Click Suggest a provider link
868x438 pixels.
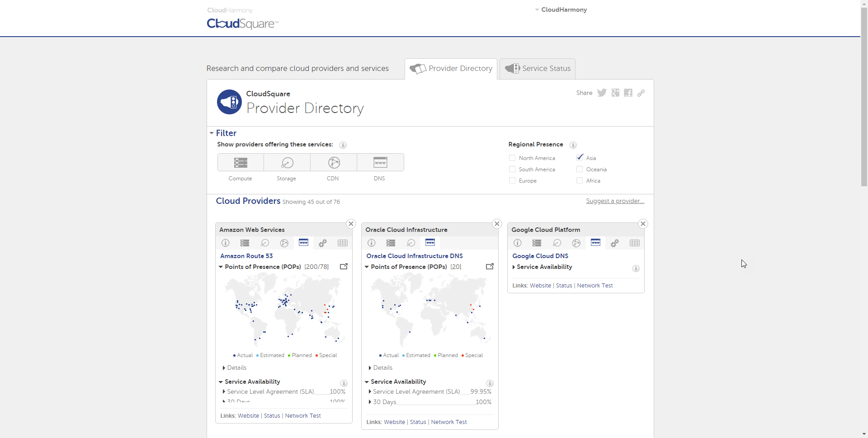tap(615, 201)
